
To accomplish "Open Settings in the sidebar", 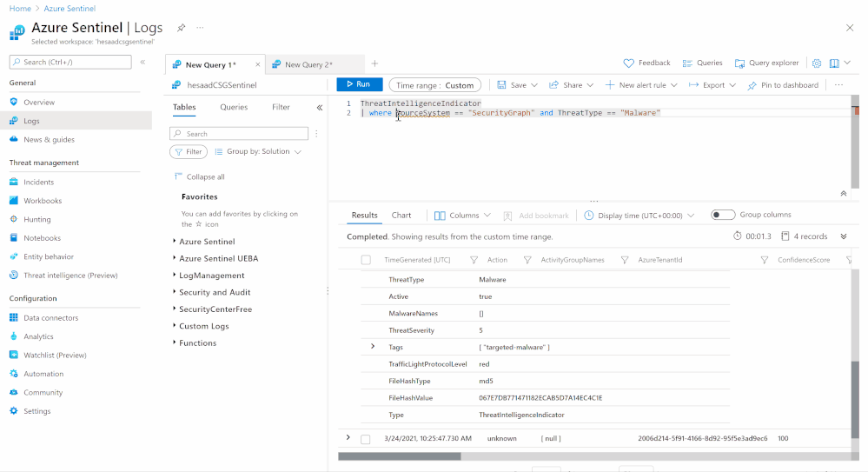I will click(36, 411).
